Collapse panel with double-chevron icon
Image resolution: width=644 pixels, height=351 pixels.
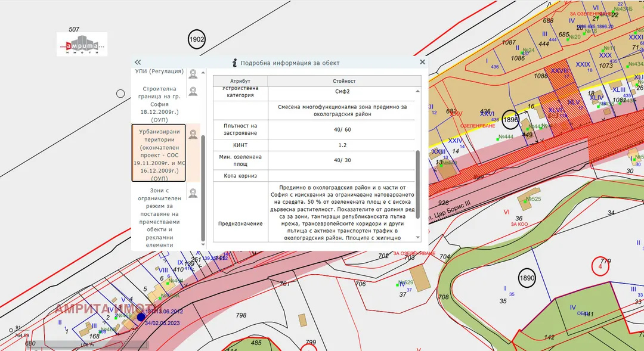coord(138,63)
